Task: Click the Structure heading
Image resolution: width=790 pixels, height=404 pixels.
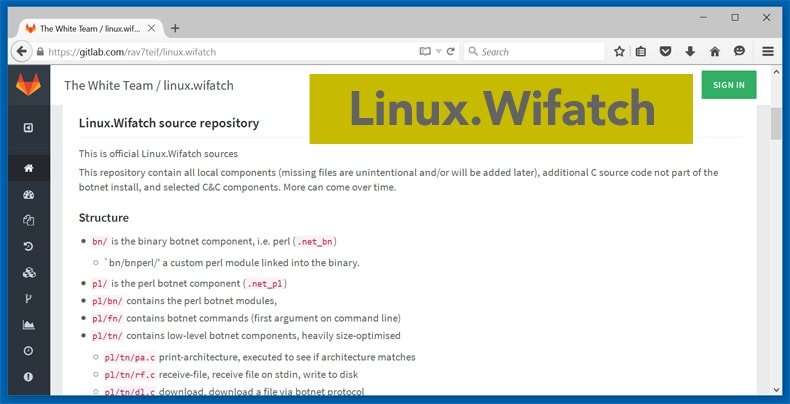Action: (104, 218)
